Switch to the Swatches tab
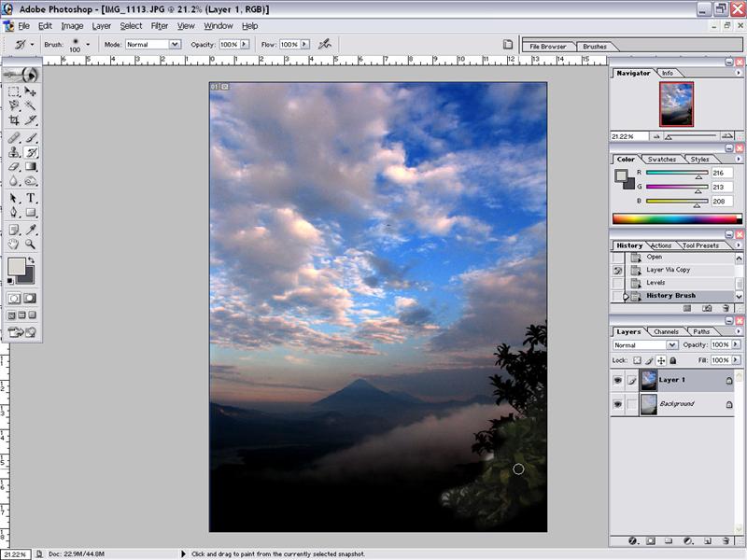This screenshot has height=560, width=747. [x=661, y=159]
